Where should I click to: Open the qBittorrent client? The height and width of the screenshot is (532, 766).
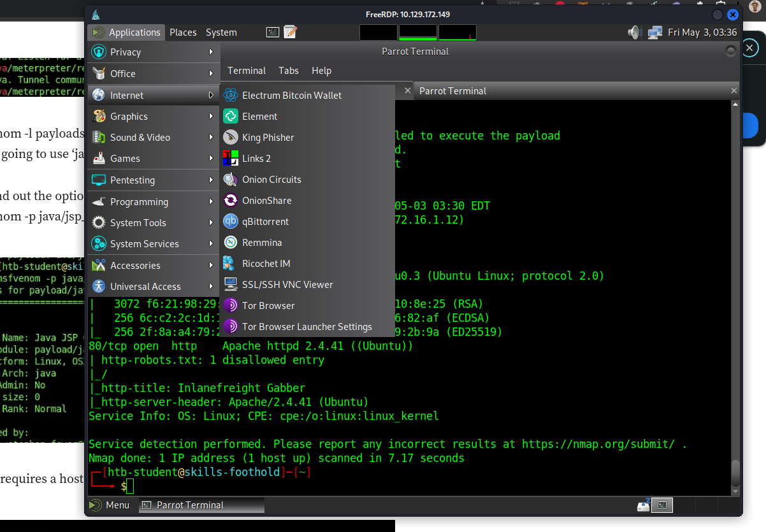tap(265, 222)
